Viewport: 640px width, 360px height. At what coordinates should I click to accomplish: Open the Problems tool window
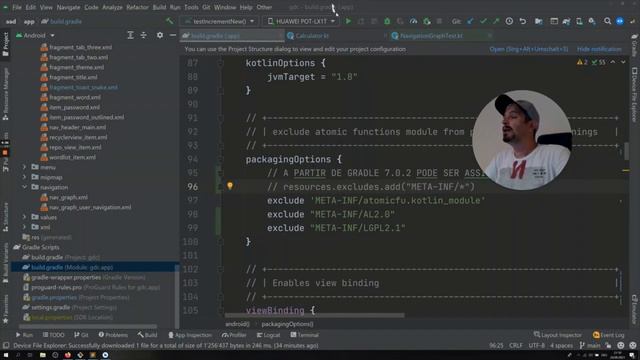[113, 335]
